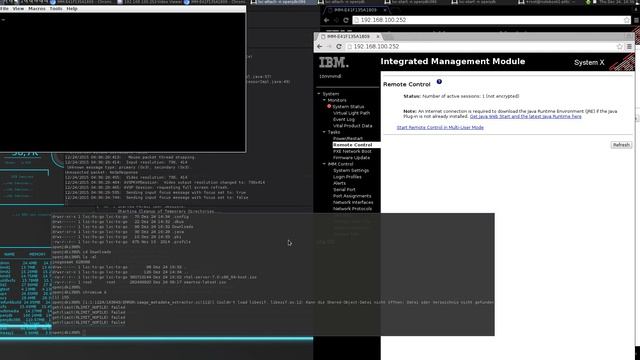This screenshot has width=640, height=360.
Task: Bookmark page with star in front Chromium window
Action: coord(620,47)
